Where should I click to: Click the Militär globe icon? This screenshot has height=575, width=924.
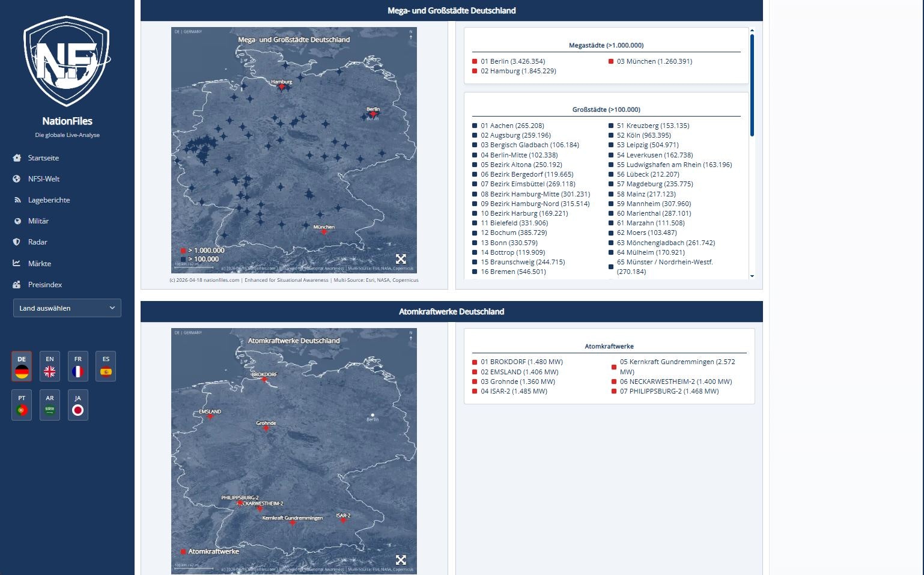pos(17,221)
